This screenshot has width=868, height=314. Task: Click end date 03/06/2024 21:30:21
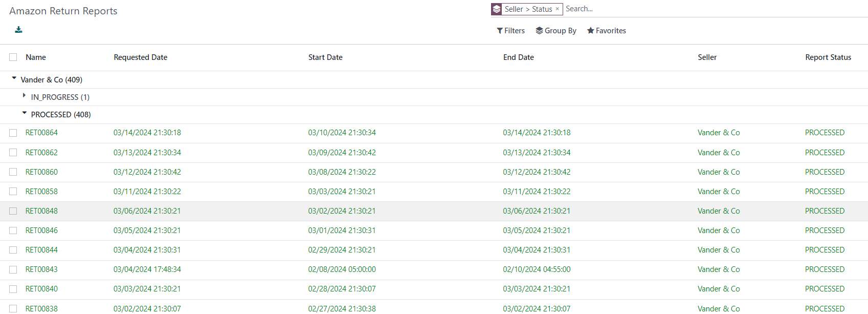[x=537, y=211]
